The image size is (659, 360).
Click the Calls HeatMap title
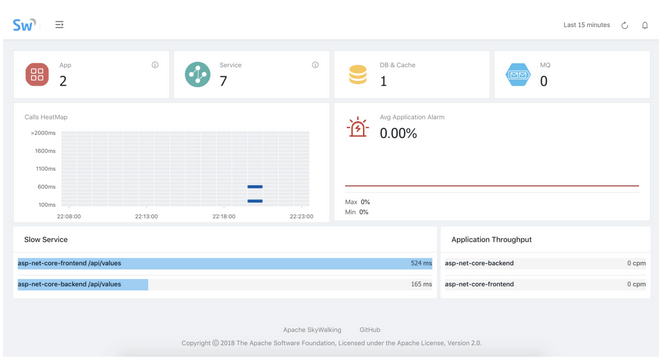pyautogui.click(x=46, y=117)
